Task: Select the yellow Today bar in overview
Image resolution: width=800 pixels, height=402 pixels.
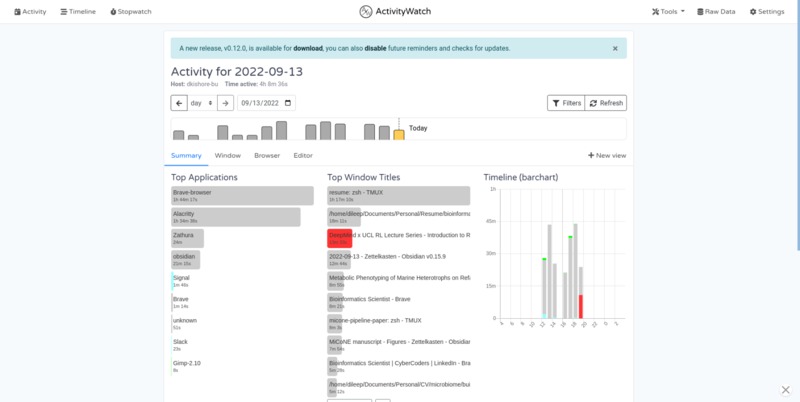Action: 399,135
